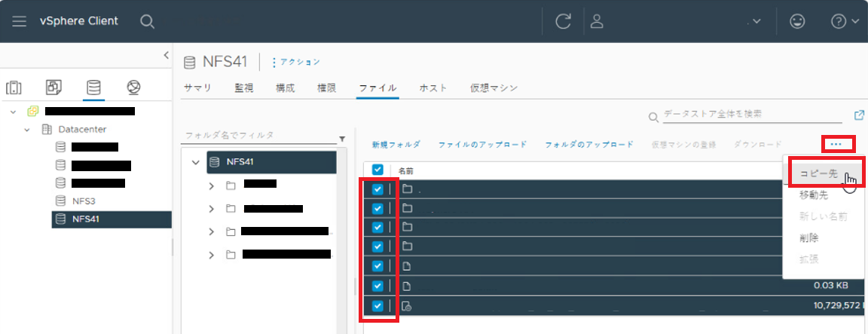
Task: Open the three-dot more actions menu
Action: coord(836,143)
